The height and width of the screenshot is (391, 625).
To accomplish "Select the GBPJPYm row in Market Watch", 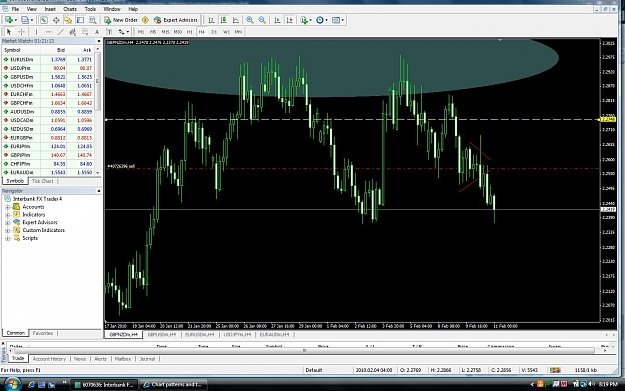I will tap(48, 155).
